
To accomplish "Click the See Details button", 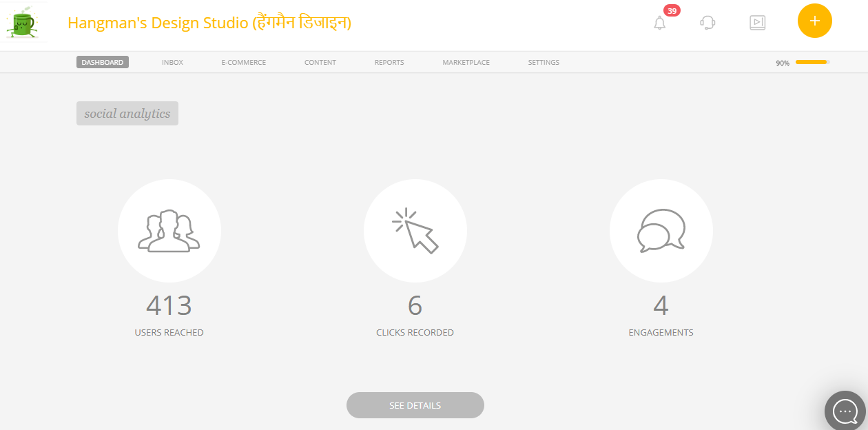I will [415, 405].
